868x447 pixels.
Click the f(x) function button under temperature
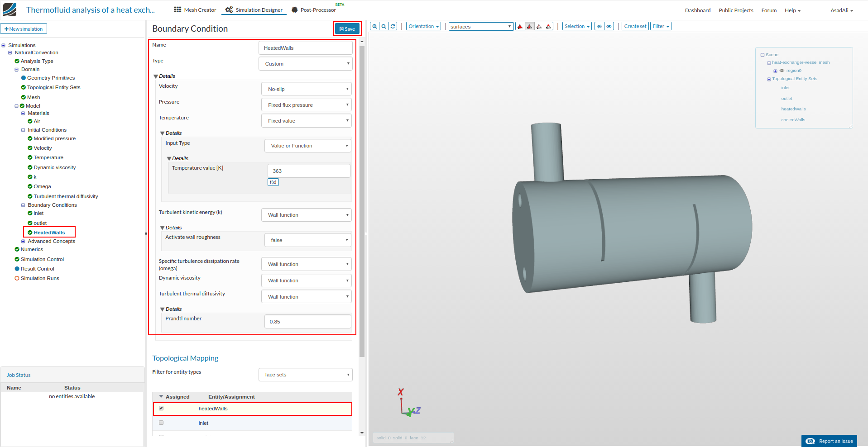point(273,182)
